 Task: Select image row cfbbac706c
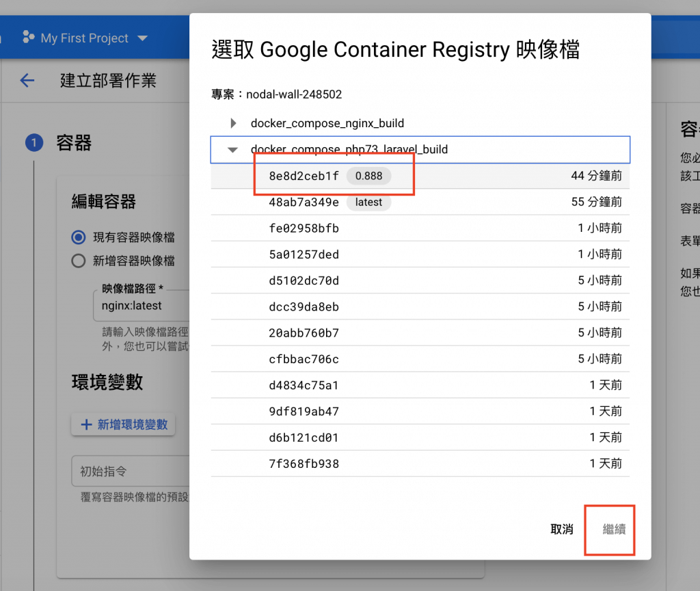point(420,358)
